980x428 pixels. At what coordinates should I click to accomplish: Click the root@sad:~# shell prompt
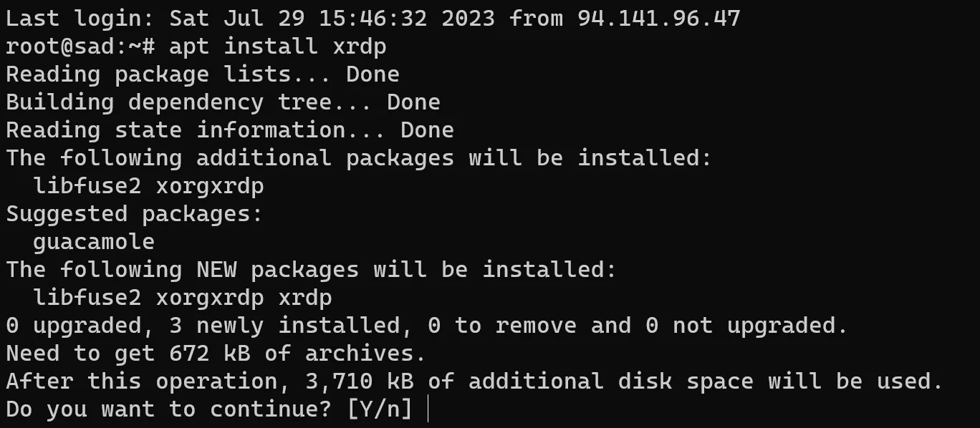pyautogui.click(x=80, y=47)
